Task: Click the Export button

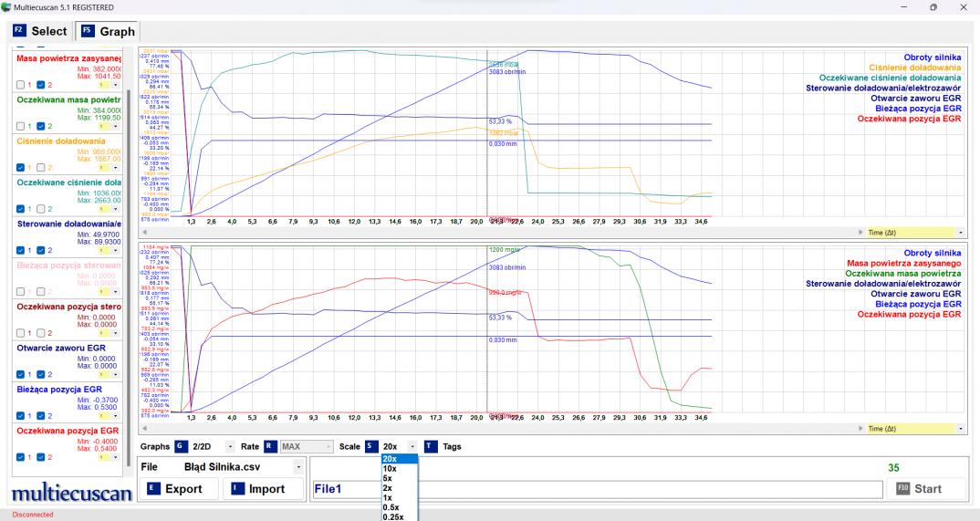Action: click(x=179, y=488)
